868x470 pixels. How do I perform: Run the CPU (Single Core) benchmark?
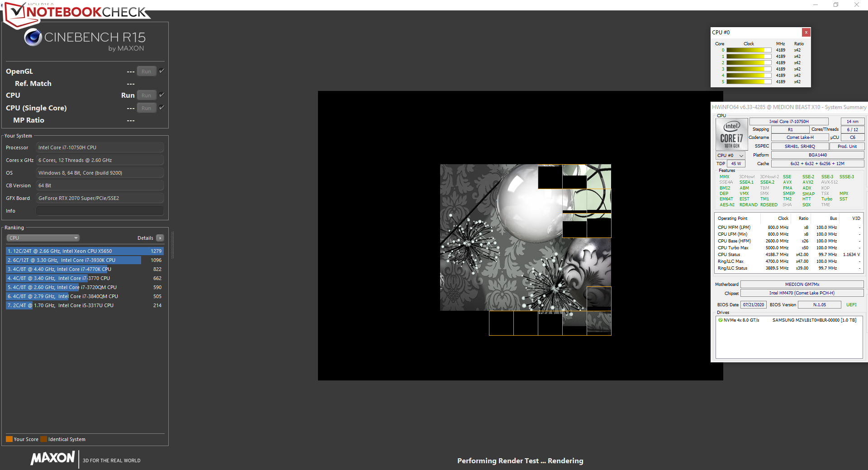(147, 108)
